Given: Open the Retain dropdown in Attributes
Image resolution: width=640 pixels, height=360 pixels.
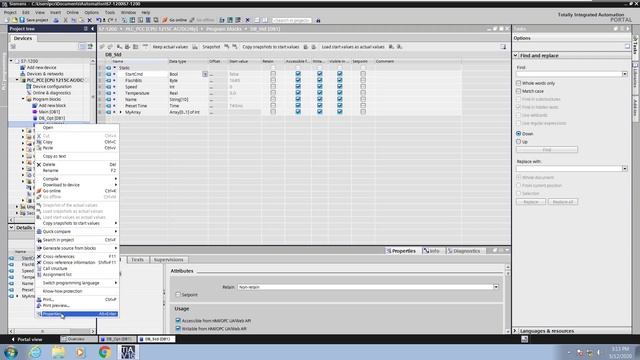Looking at the screenshot, I should tap(496, 287).
